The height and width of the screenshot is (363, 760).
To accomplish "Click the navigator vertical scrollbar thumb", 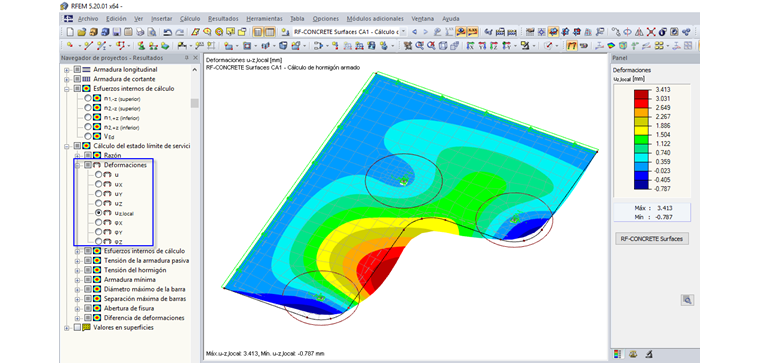I will (x=195, y=103).
